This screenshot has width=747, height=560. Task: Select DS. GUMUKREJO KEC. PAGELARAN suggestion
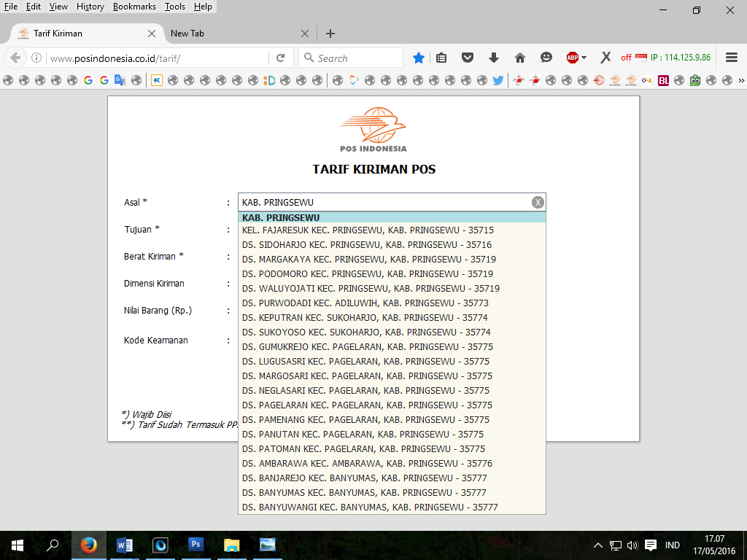point(392,346)
